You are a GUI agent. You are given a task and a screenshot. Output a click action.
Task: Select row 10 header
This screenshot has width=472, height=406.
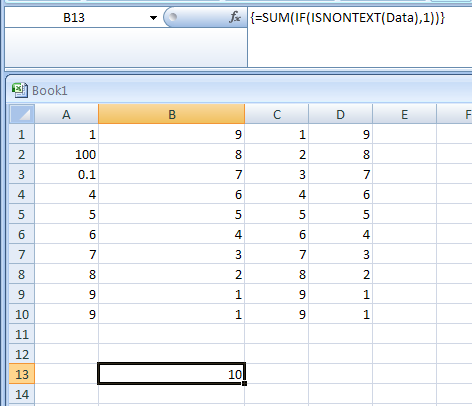pyautogui.click(x=22, y=314)
